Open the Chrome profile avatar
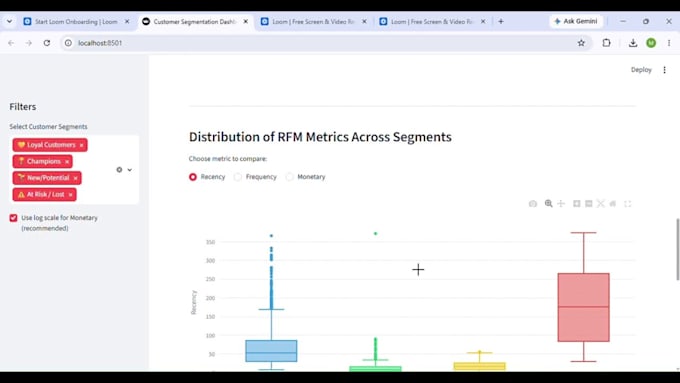The width and height of the screenshot is (680, 383). (651, 43)
